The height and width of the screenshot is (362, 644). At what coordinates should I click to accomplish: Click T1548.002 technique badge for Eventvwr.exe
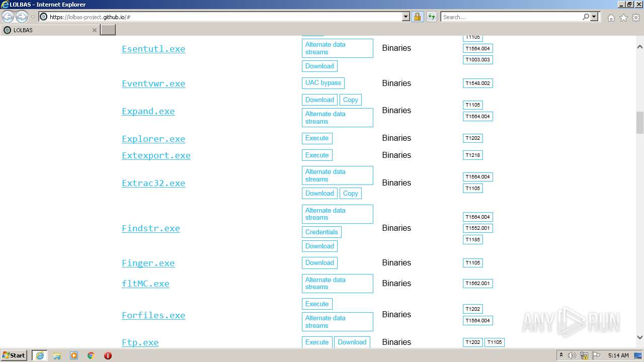point(477,83)
